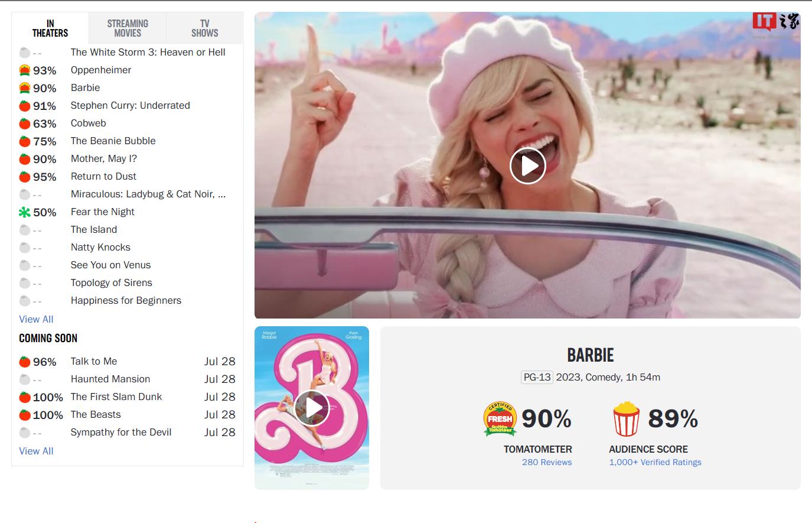Open View All under the theater list
This screenshot has height=523, width=812.
[36, 319]
